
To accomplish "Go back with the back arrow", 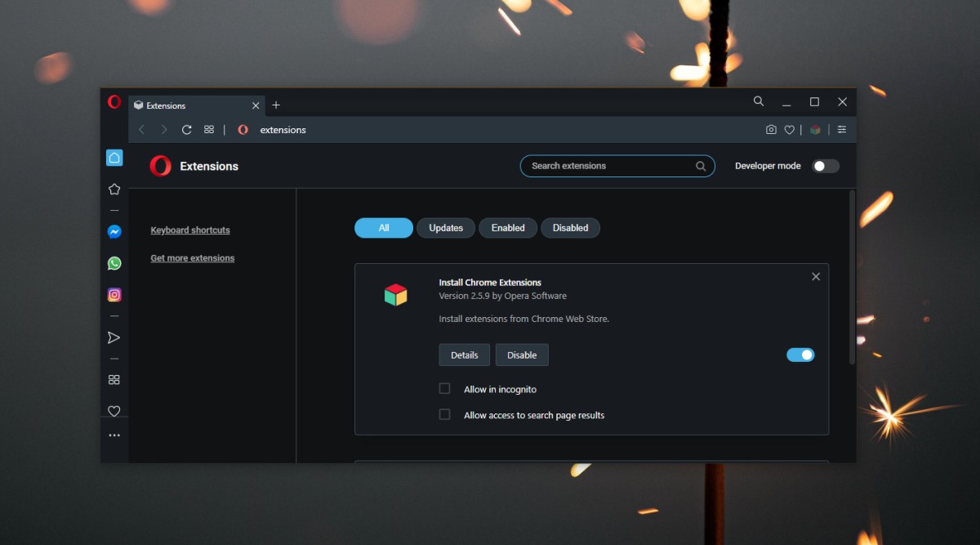I will 141,129.
